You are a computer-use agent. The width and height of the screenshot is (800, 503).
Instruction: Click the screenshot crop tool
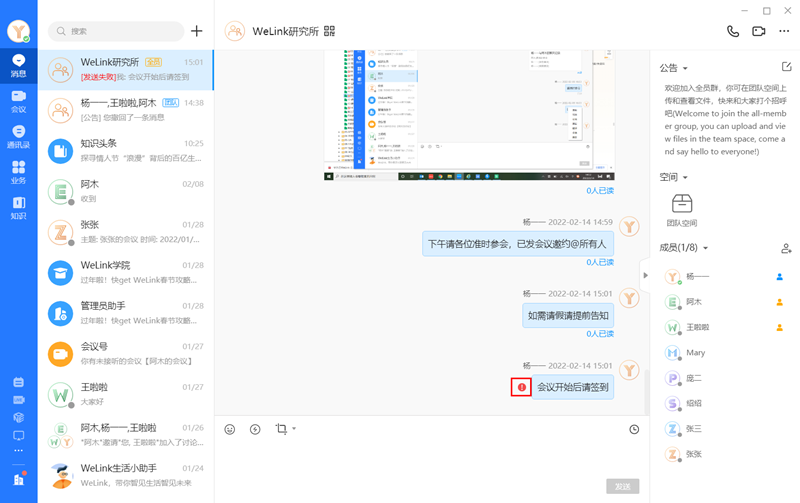point(281,429)
